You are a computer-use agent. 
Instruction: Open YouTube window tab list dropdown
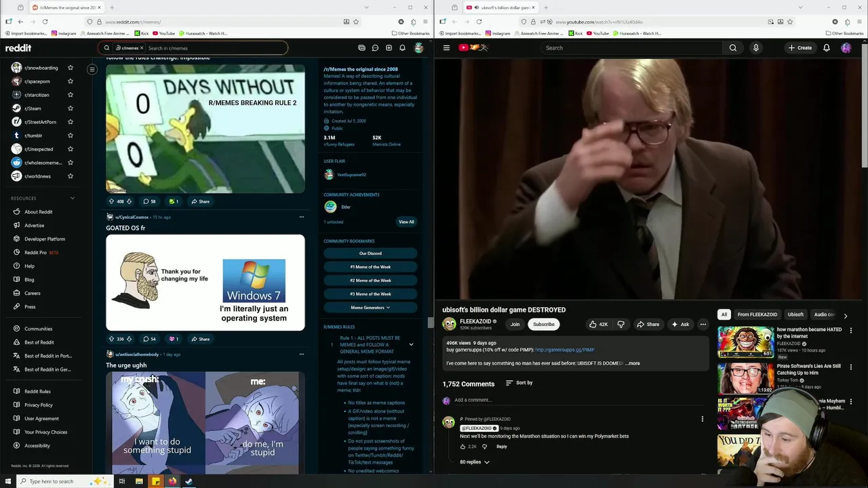coord(801,7)
